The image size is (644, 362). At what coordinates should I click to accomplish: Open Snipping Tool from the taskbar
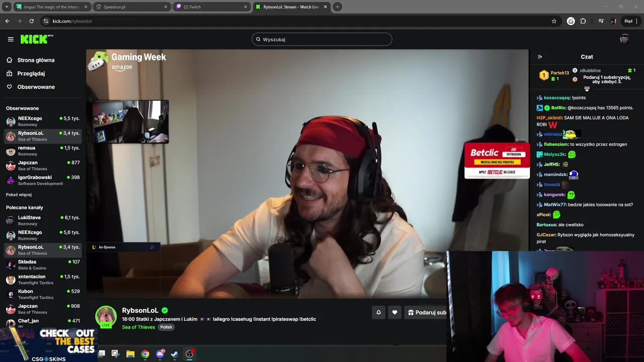pos(115,354)
